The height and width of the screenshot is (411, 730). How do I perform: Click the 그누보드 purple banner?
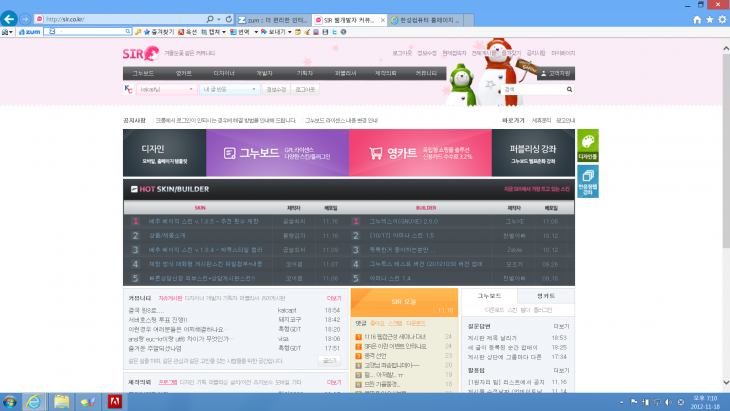(x=277, y=153)
